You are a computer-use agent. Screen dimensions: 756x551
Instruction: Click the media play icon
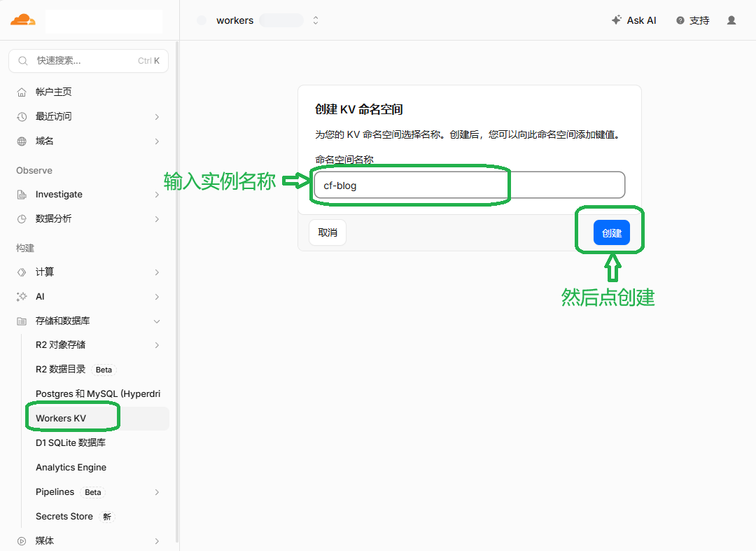point(22,541)
